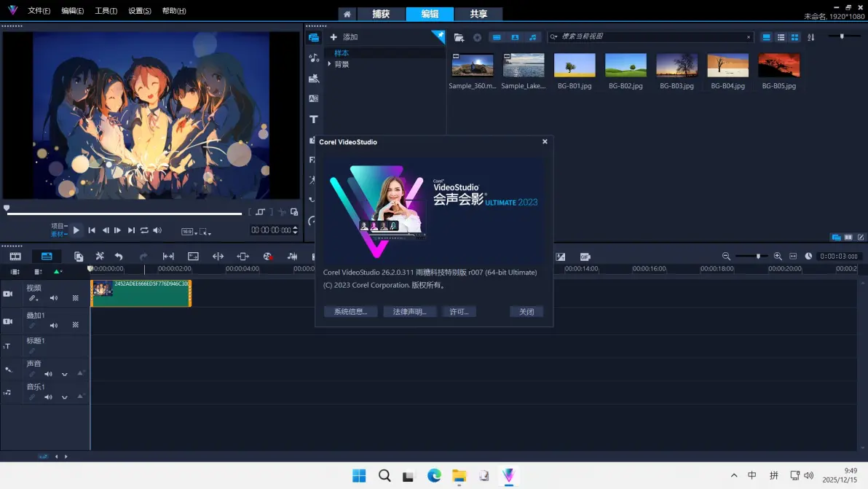This screenshot has height=489, width=868.
Task: Toggle repeat playback in the preview
Action: pyautogui.click(x=144, y=230)
